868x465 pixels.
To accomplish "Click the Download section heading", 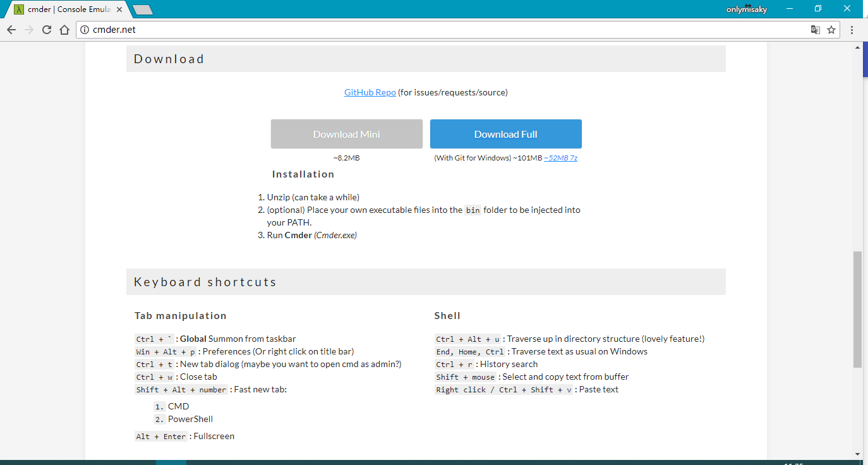I will coord(169,59).
